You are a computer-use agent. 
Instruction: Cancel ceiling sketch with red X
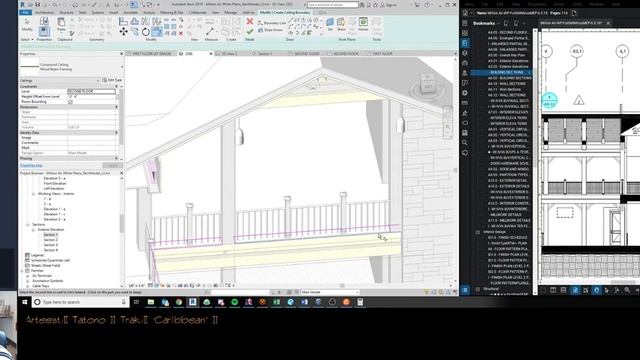pyautogui.click(x=250, y=21)
